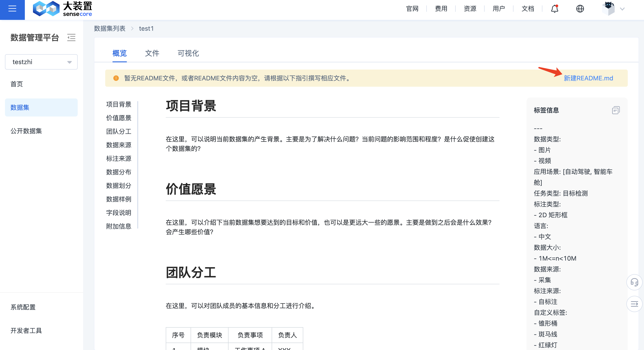The width and height of the screenshot is (644, 350).
Task: Open the notification bell
Action: click(x=555, y=8)
